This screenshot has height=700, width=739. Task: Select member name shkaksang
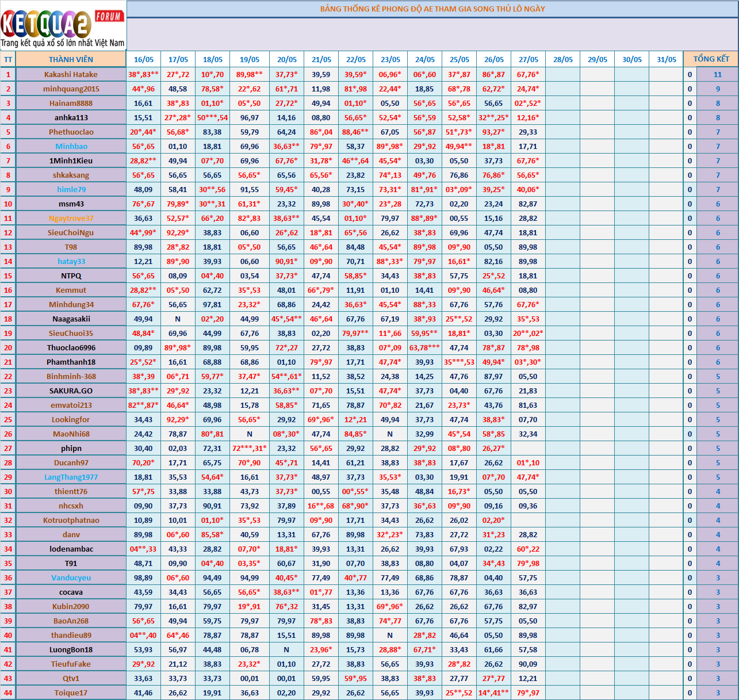71,175
